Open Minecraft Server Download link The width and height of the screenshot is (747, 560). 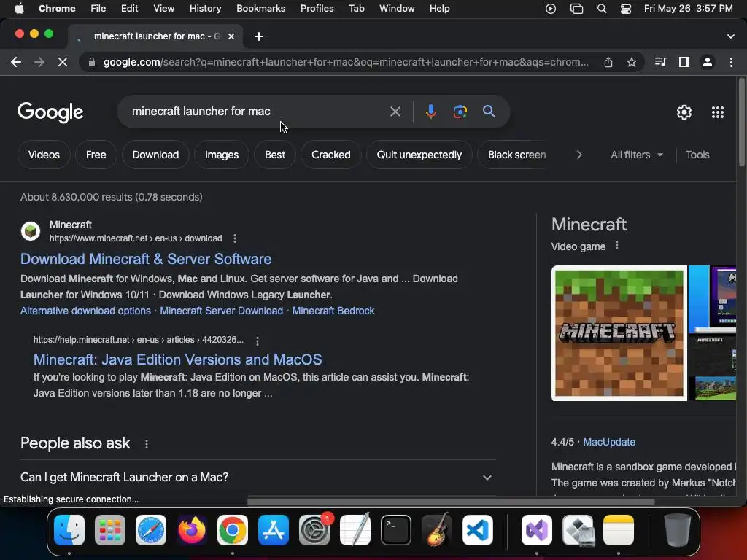pyautogui.click(x=222, y=311)
